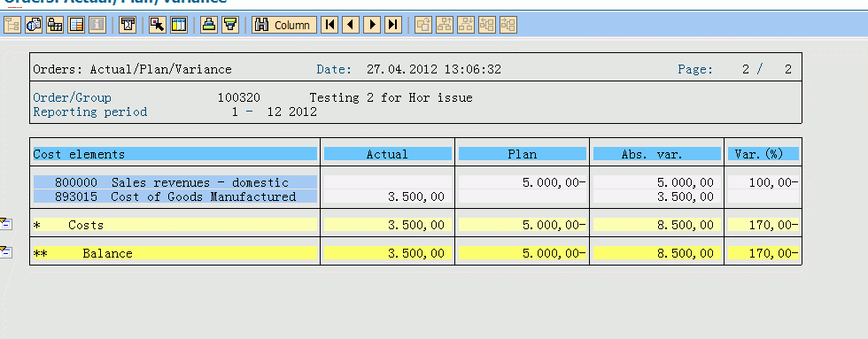Click Var.(%) 100,00- in Sales revenues row
The height and width of the screenshot is (339, 868).
pos(763,182)
